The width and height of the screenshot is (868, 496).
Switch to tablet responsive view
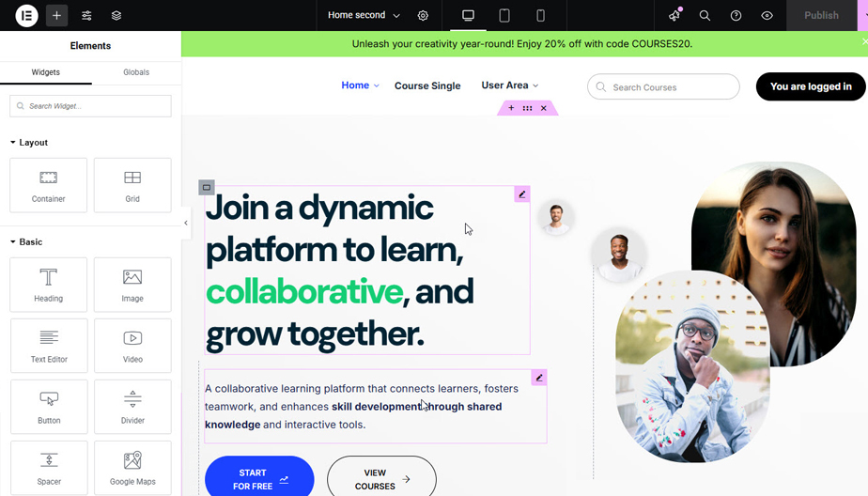[504, 15]
